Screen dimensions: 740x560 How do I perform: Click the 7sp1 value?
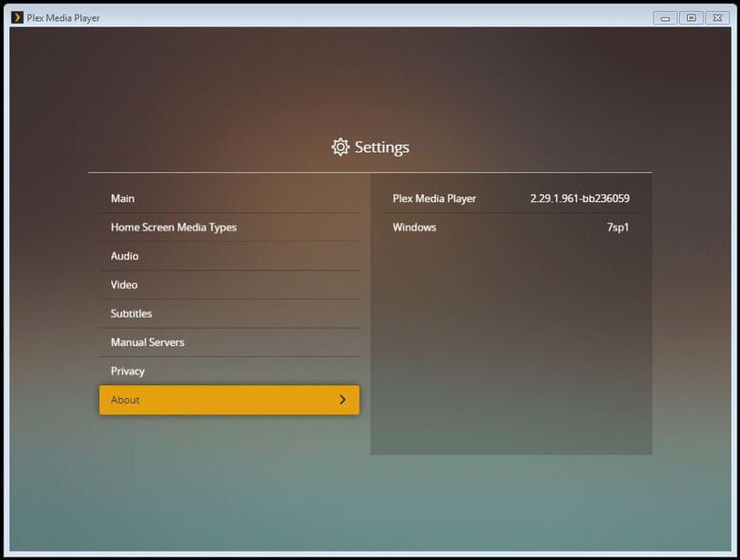pyautogui.click(x=618, y=228)
